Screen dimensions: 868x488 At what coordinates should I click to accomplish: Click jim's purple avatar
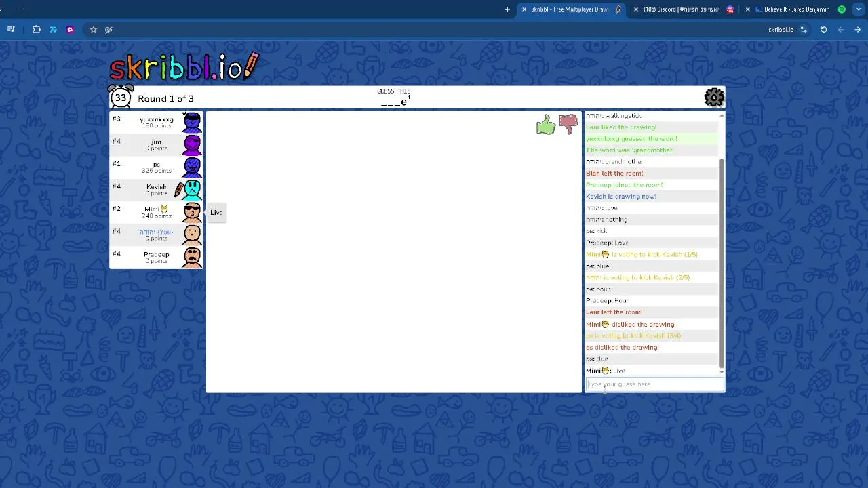click(x=192, y=144)
